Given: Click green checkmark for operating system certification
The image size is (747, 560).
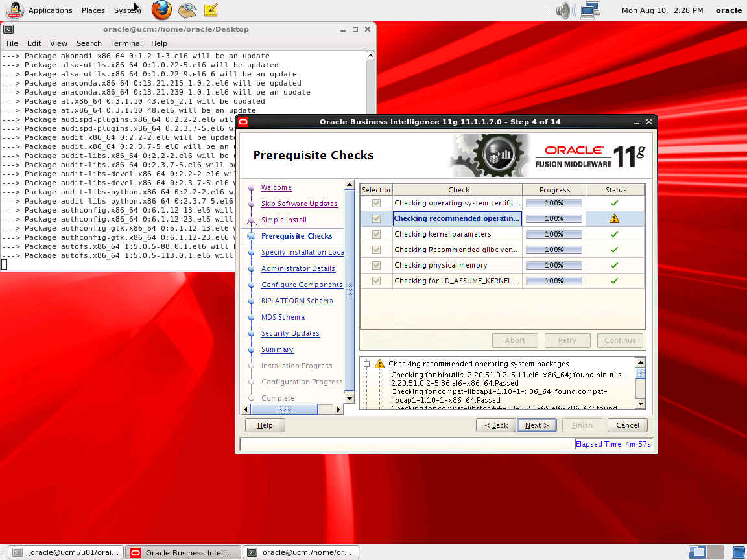Looking at the screenshot, I should pyautogui.click(x=614, y=204).
